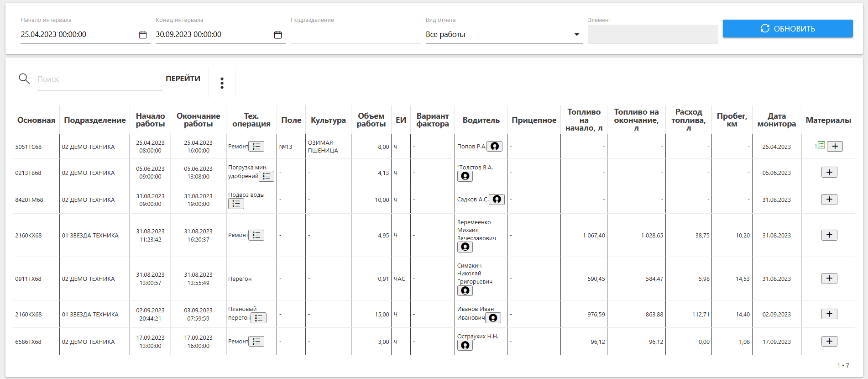Image resolution: width=868 pixels, height=379 pixels.
Task: Click into the Поиск search field
Action: (x=99, y=79)
